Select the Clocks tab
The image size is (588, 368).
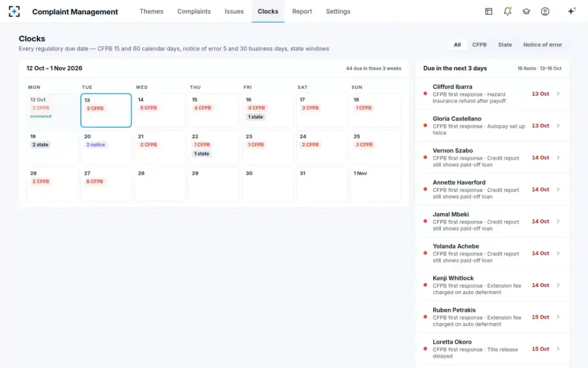pos(268,11)
